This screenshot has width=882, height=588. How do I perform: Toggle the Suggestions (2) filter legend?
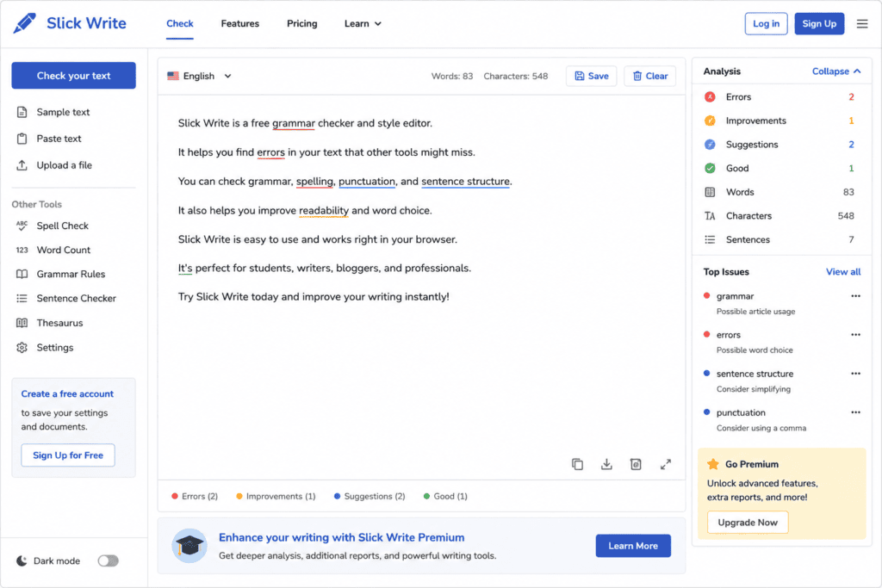pyautogui.click(x=370, y=497)
